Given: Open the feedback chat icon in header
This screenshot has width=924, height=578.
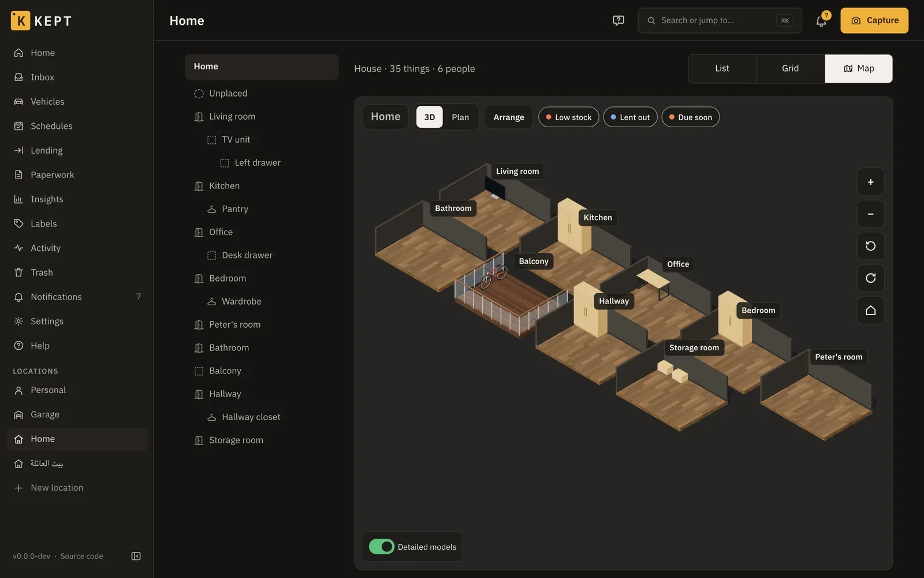Looking at the screenshot, I should pyautogui.click(x=619, y=20).
